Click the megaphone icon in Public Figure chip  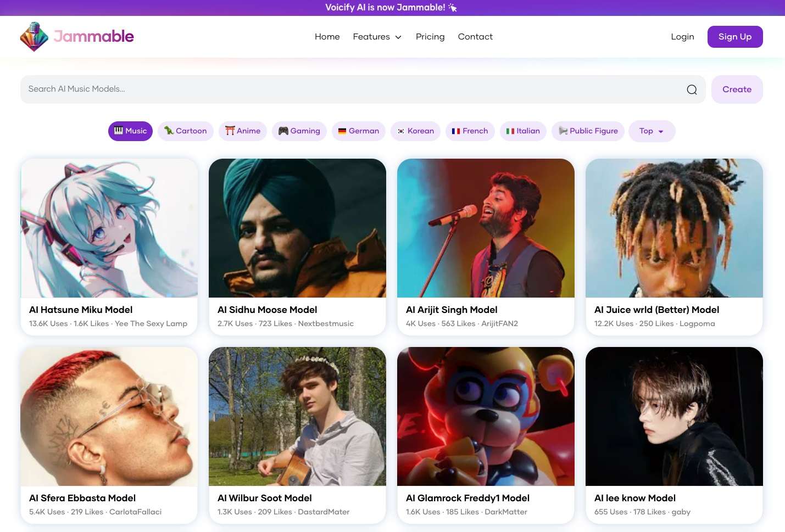pos(563,131)
